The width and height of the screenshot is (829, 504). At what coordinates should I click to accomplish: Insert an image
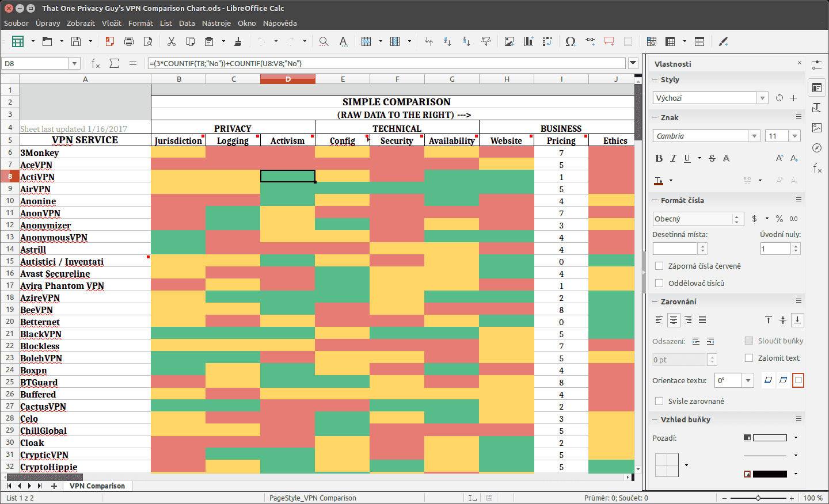509,41
